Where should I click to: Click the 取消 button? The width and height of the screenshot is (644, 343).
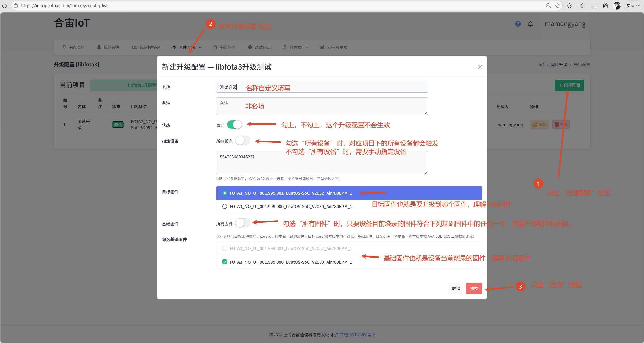coord(456,288)
